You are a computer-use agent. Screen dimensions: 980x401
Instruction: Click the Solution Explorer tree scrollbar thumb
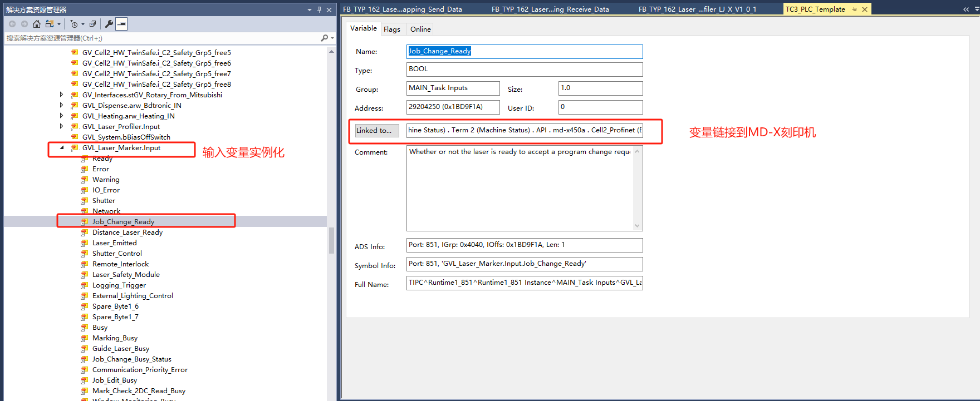click(x=332, y=240)
